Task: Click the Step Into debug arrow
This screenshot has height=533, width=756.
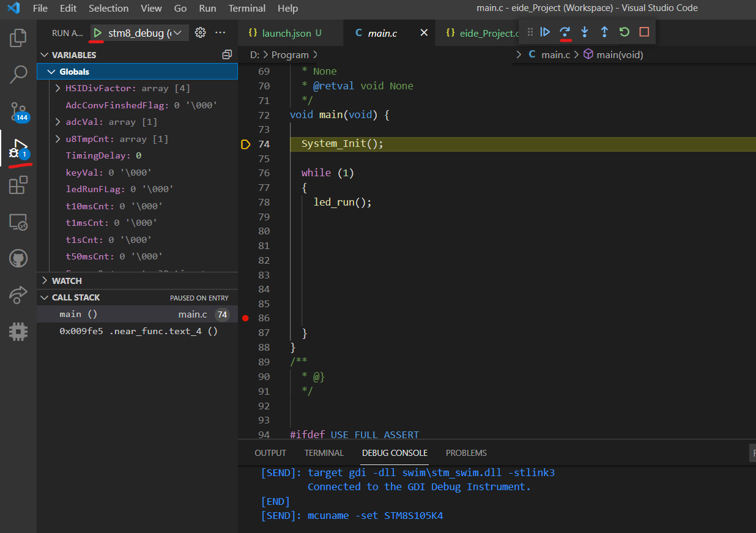Action: tap(585, 32)
